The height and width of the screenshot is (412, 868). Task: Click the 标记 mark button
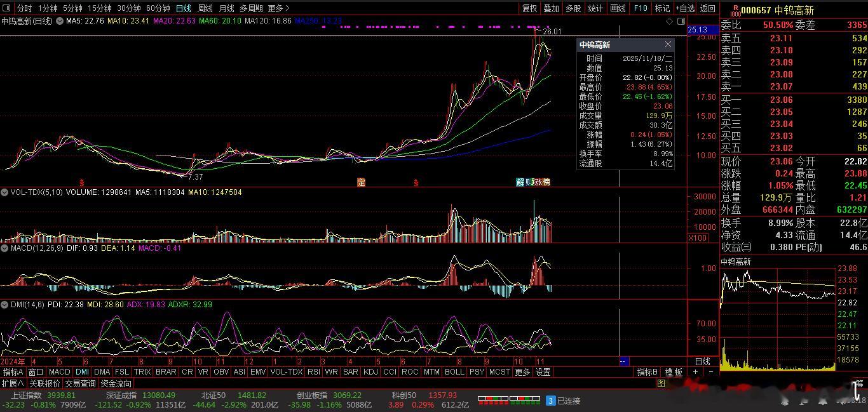(663, 8)
